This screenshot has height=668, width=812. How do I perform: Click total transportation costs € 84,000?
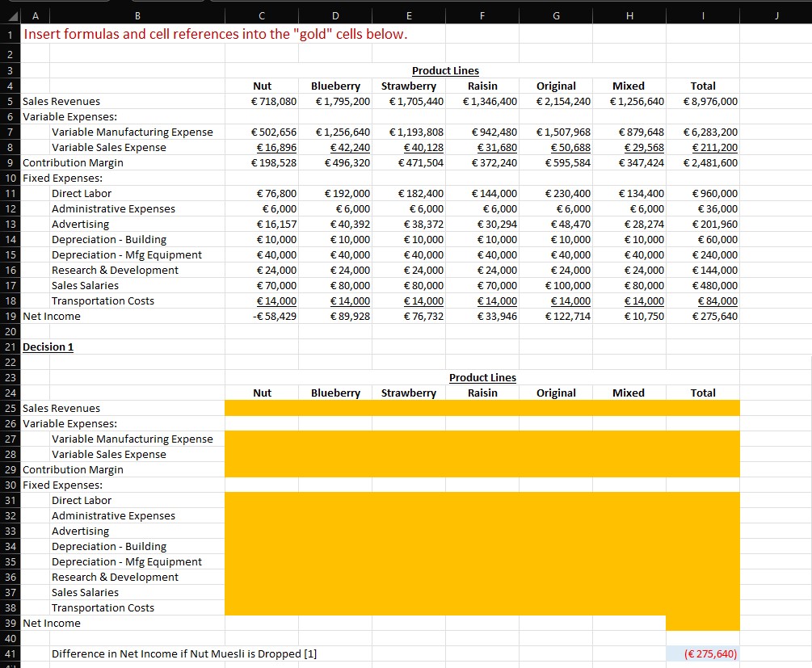(717, 300)
